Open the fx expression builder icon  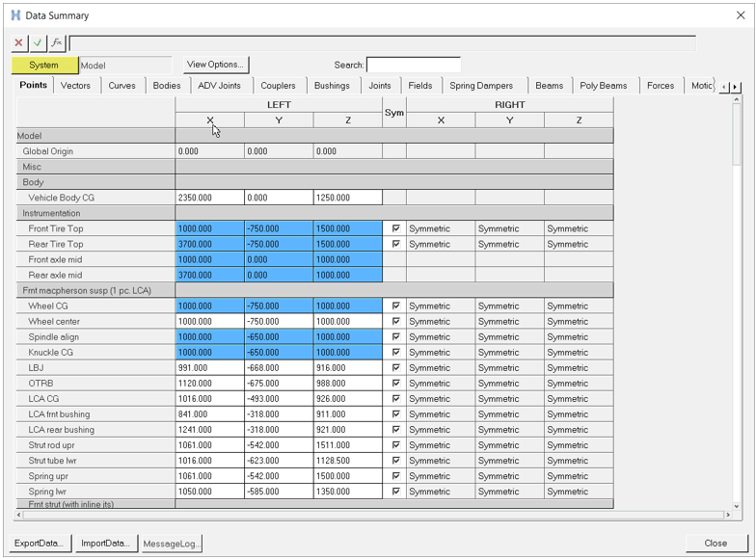(57, 42)
